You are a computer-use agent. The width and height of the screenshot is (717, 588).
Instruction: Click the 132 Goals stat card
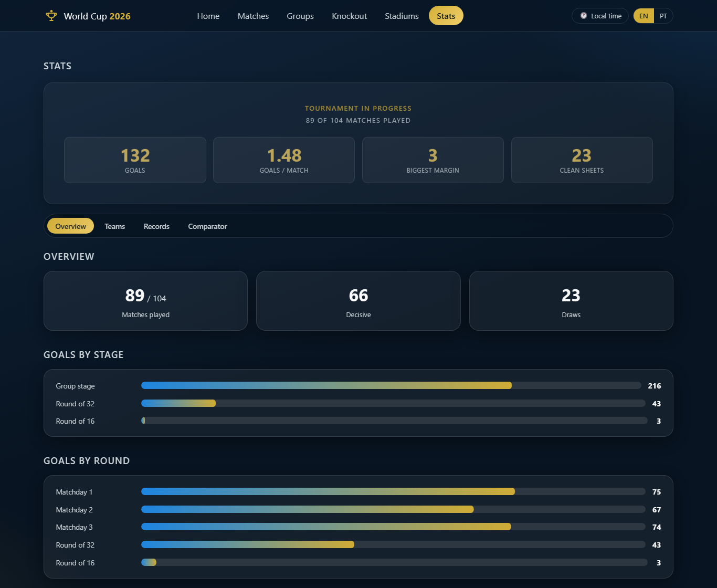pos(135,160)
